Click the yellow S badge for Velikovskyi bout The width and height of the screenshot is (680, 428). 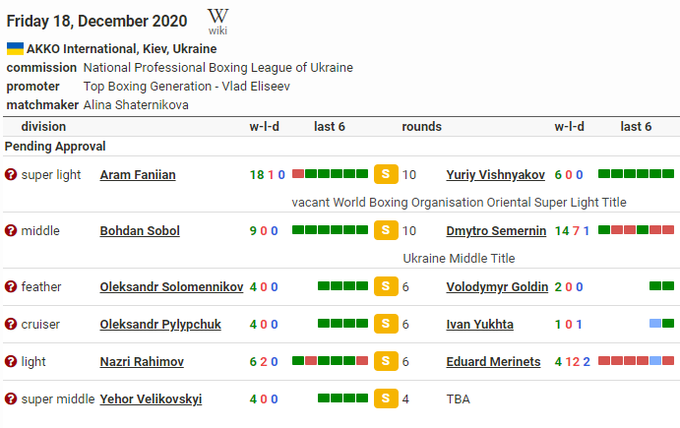[385, 399]
